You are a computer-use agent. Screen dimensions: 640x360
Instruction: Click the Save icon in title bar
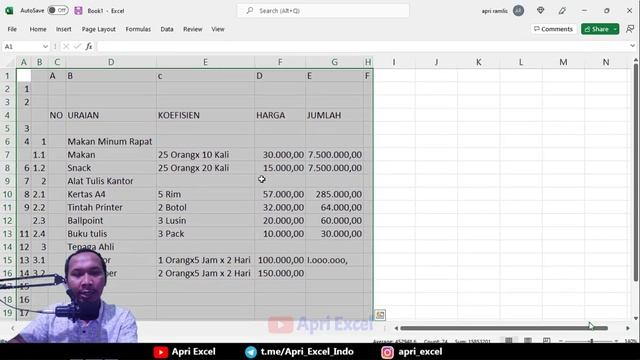(x=78, y=11)
